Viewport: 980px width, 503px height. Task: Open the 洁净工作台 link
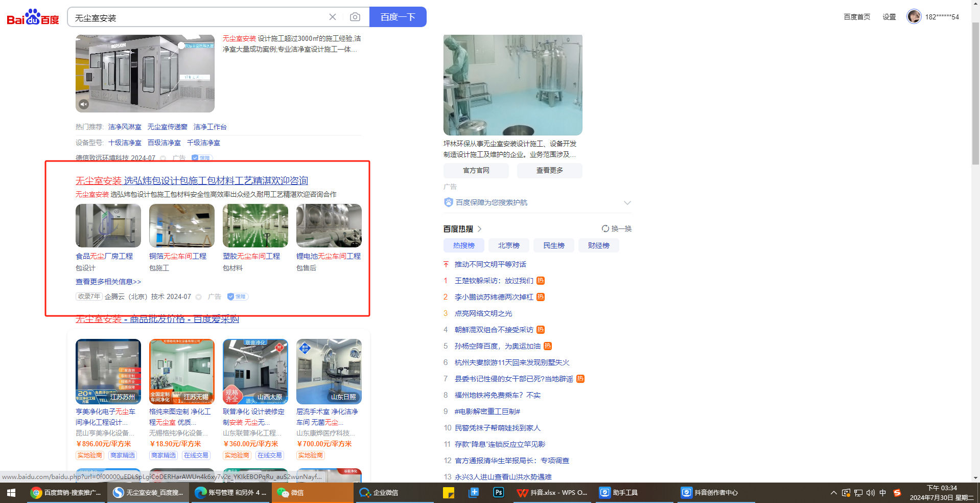(210, 127)
